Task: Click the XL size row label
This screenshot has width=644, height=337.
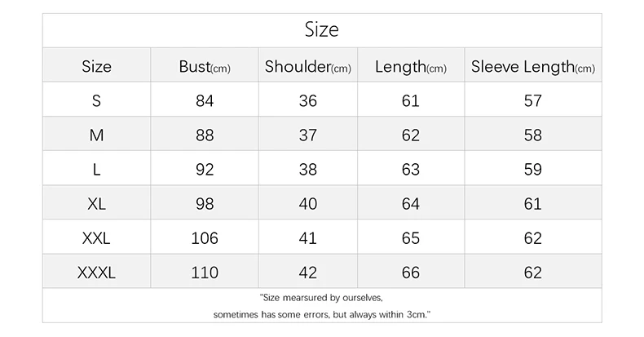Action: click(96, 204)
